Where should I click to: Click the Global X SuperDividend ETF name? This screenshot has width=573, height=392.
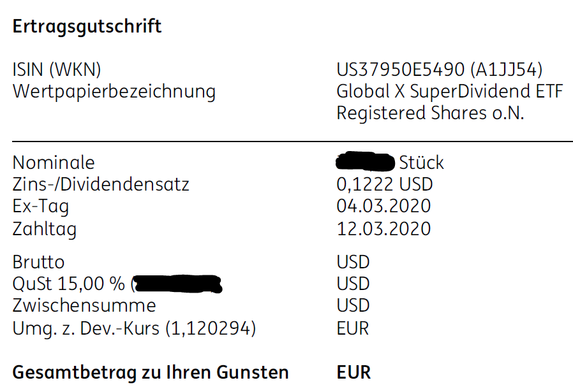pos(450,92)
